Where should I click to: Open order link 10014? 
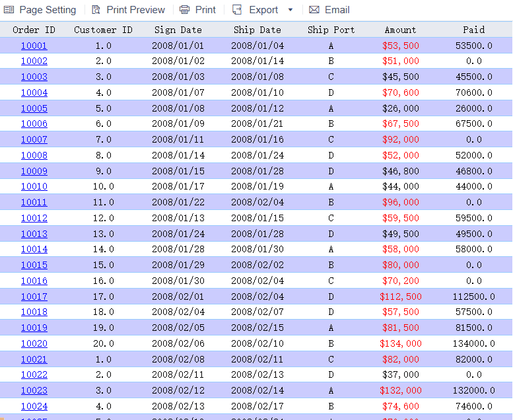coord(34,249)
